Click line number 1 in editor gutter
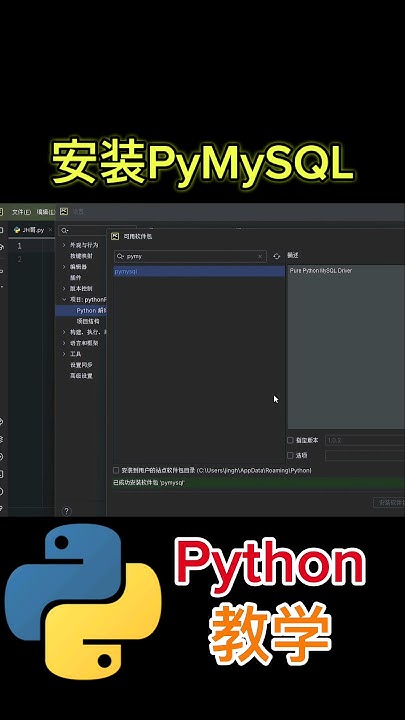This screenshot has height=720, width=405. pos(19,246)
